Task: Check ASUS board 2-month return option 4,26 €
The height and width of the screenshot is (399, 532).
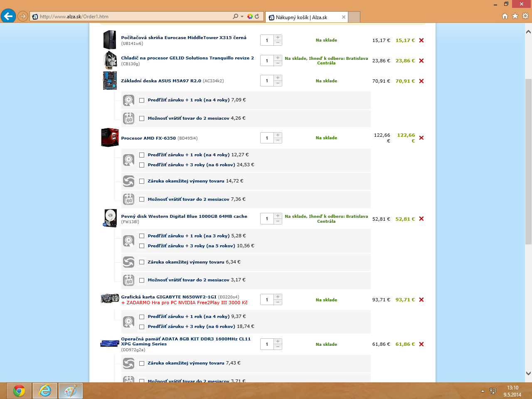Action: point(142,118)
